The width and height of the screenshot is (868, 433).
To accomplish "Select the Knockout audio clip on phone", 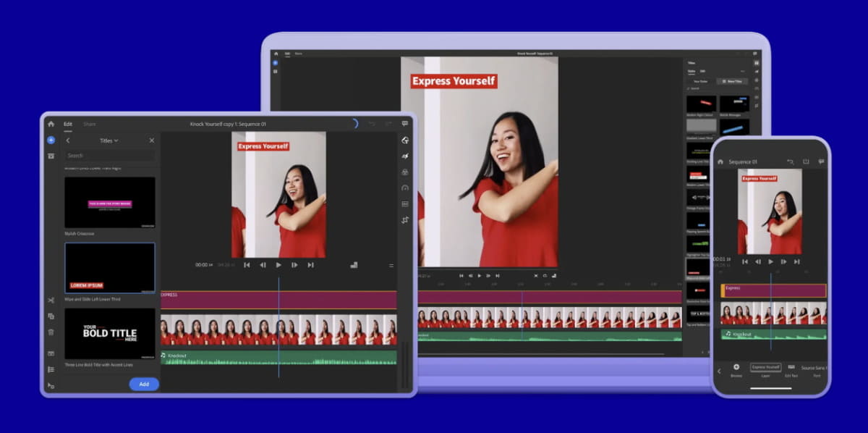I will point(773,334).
